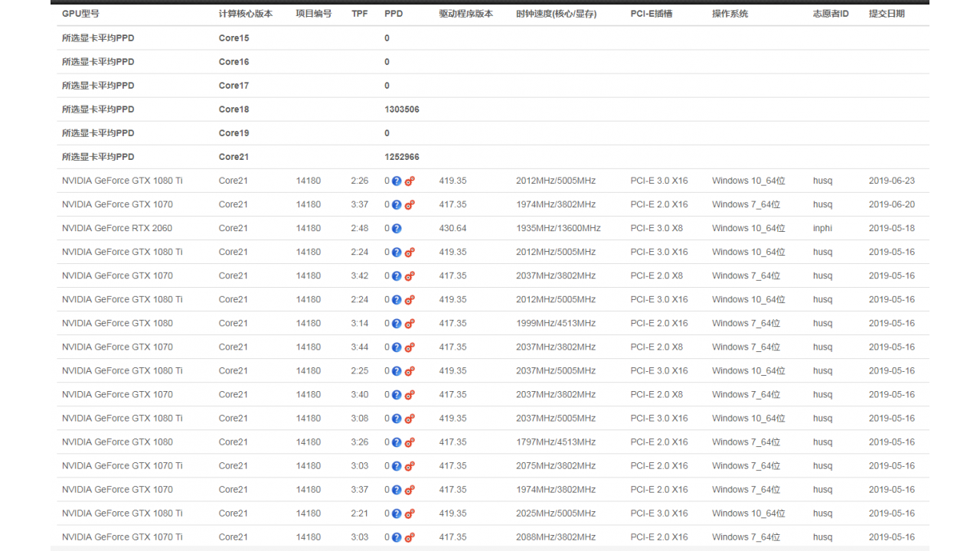The width and height of the screenshot is (980, 551).
Task: Click the 驱动程序版本 column header
Action: pyautogui.click(x=466, y=14)
